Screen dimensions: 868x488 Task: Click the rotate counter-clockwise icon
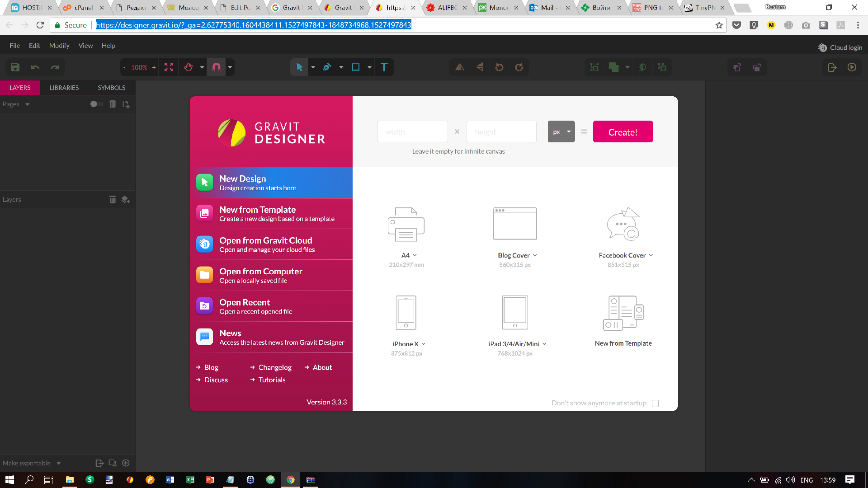pyautogui.click(x=500, y=67)
